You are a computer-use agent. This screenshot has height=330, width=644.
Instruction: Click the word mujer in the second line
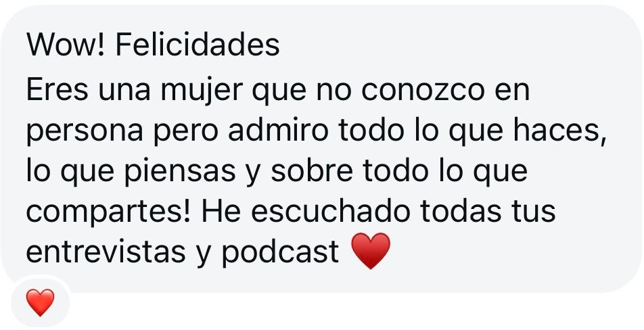[x=202, y=93]
